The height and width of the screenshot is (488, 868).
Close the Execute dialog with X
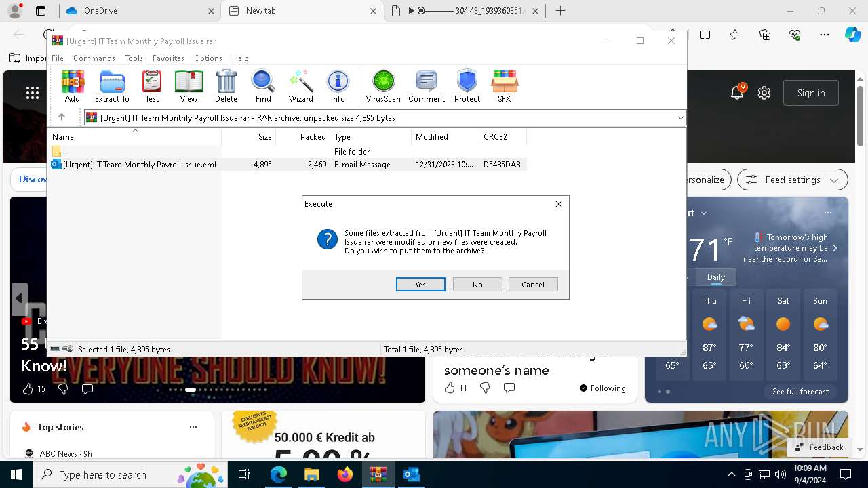559,204
